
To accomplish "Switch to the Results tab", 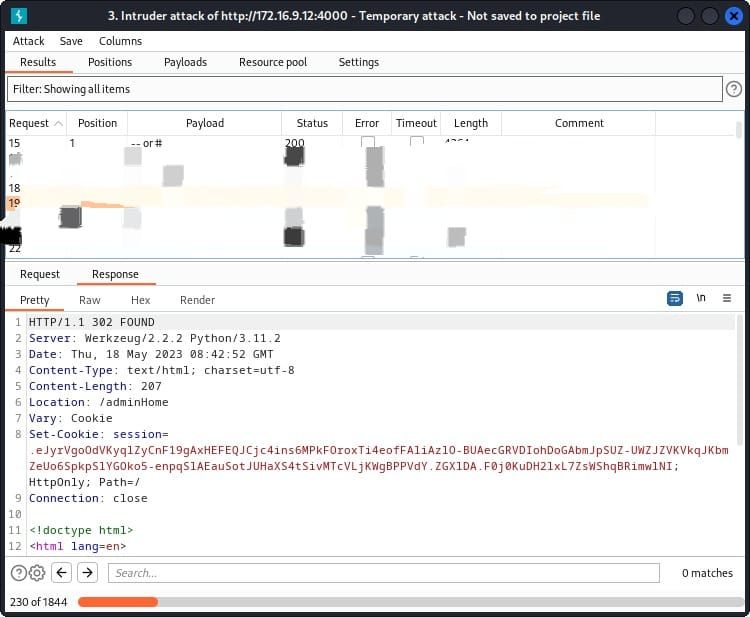I will pyautogui.click(x=38, y=62).
